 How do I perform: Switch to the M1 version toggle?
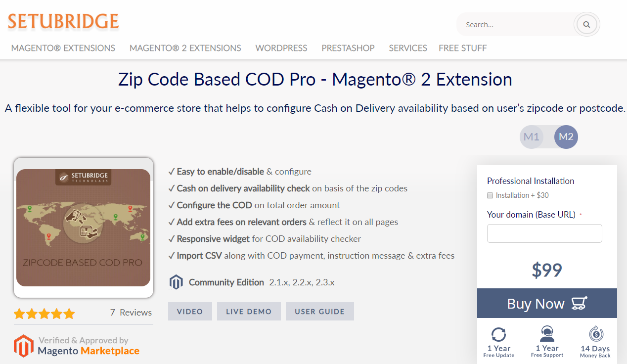pos(532,137)
